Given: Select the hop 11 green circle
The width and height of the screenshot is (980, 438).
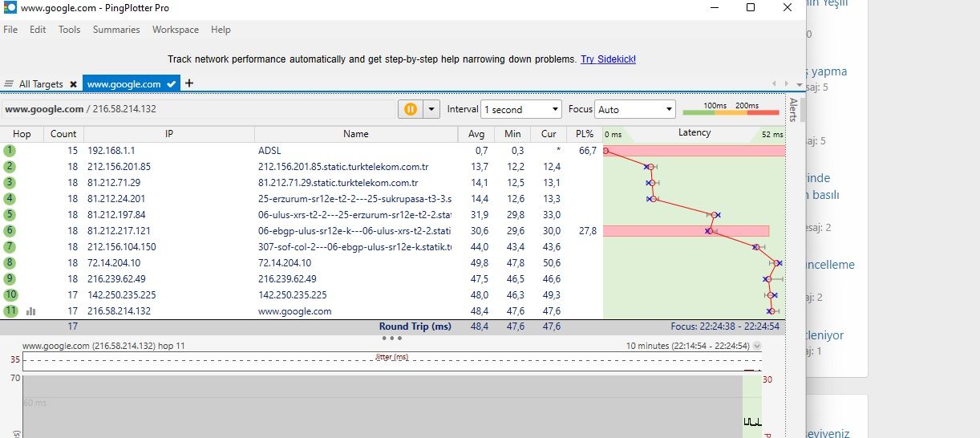Looking at the screenshot, I should coord(10,311).
